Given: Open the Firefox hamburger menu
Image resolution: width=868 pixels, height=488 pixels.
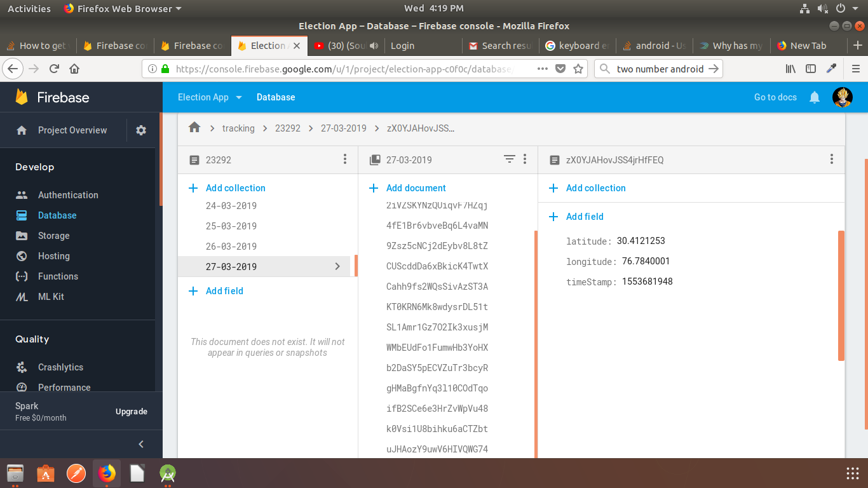Looking at the screenshot, I should coord(856,69).
